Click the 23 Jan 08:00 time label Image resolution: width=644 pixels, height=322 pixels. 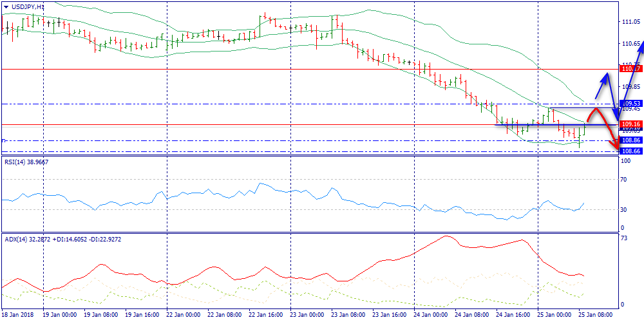pyautogui.click(x=347, y=315)
